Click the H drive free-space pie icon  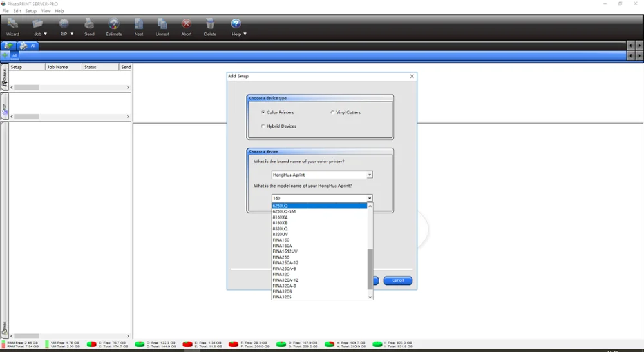[329, 344]
